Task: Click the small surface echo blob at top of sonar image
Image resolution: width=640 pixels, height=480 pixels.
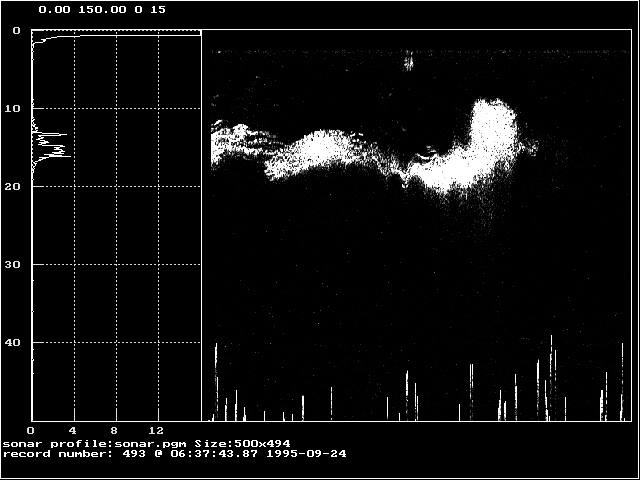Action: 409,61
